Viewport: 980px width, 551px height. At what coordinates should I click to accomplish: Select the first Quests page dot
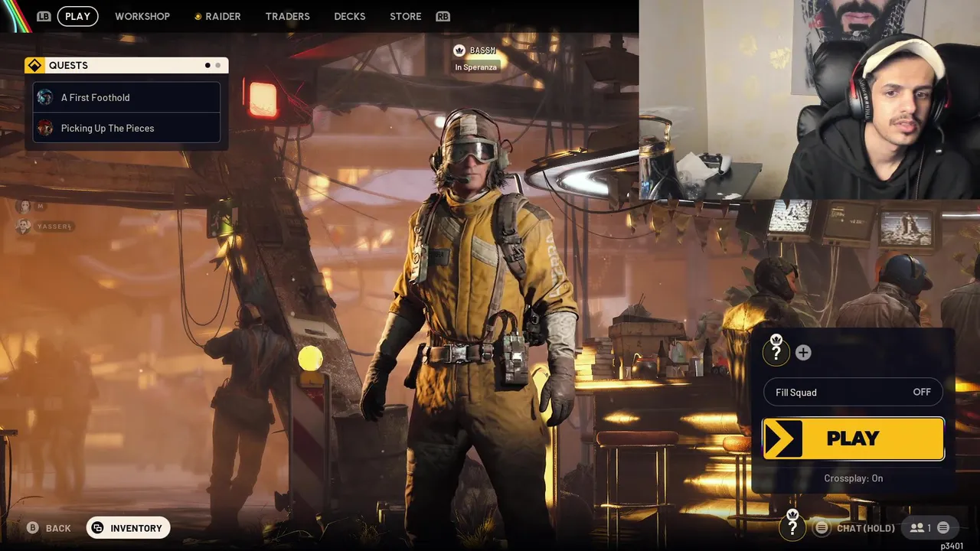[x=207, y=66]
